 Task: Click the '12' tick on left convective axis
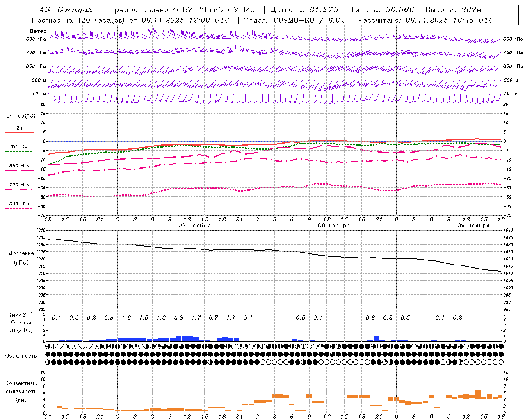coord(43,372)
